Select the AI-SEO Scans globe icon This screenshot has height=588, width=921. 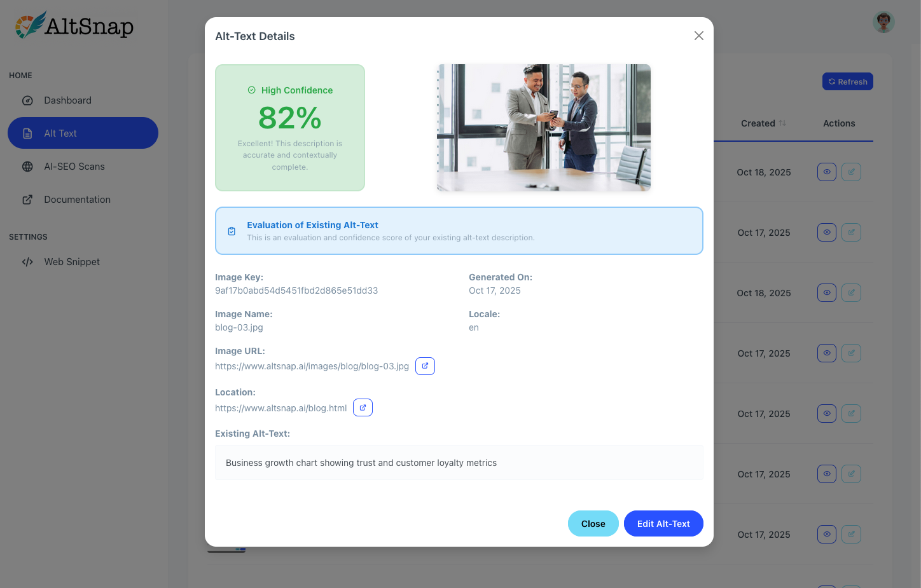pos(27,167)
